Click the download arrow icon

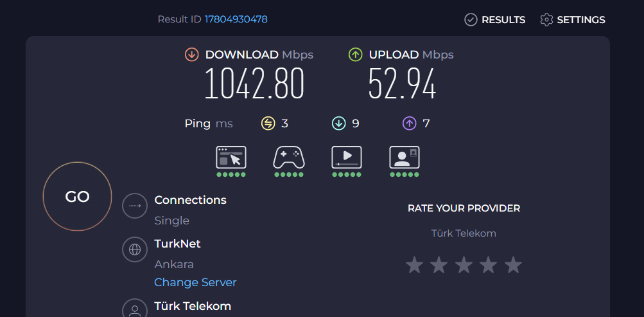pyautogui.click(x=192, y=55)
